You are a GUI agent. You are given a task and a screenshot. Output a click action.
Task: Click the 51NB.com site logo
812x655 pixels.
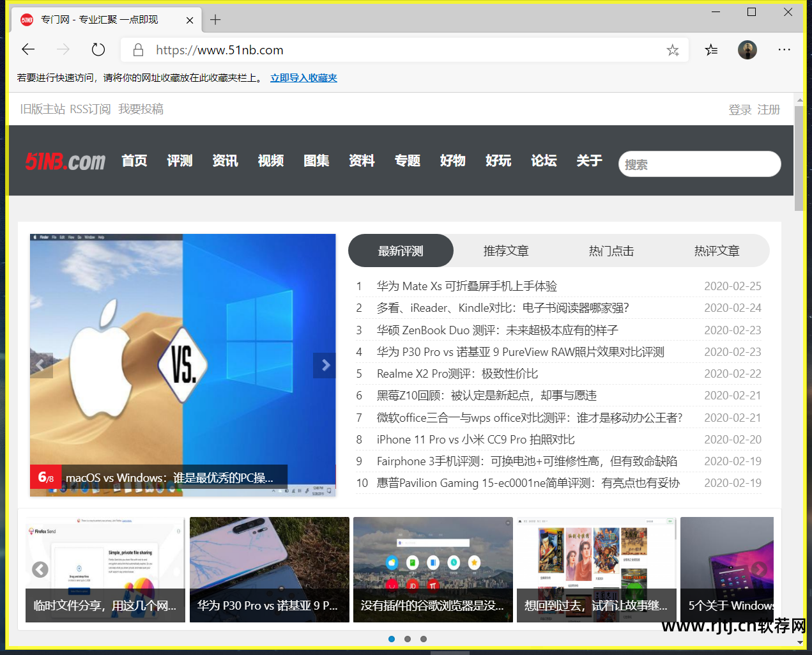pyautogui.click(x=65, y=161)
